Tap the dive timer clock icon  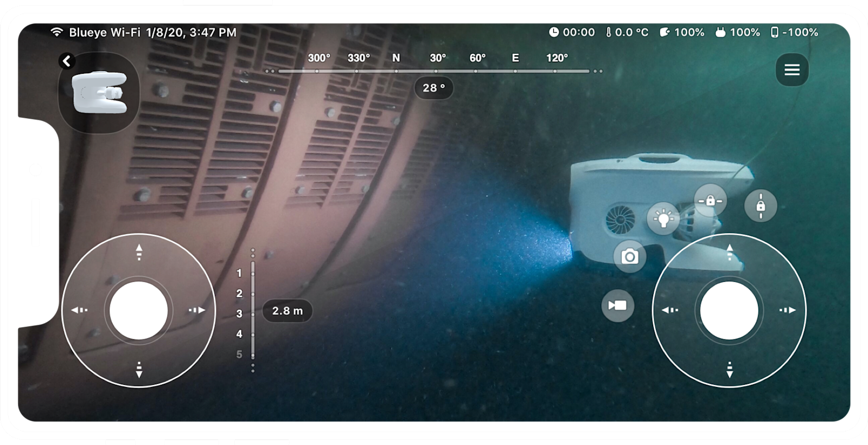point(554,32)
